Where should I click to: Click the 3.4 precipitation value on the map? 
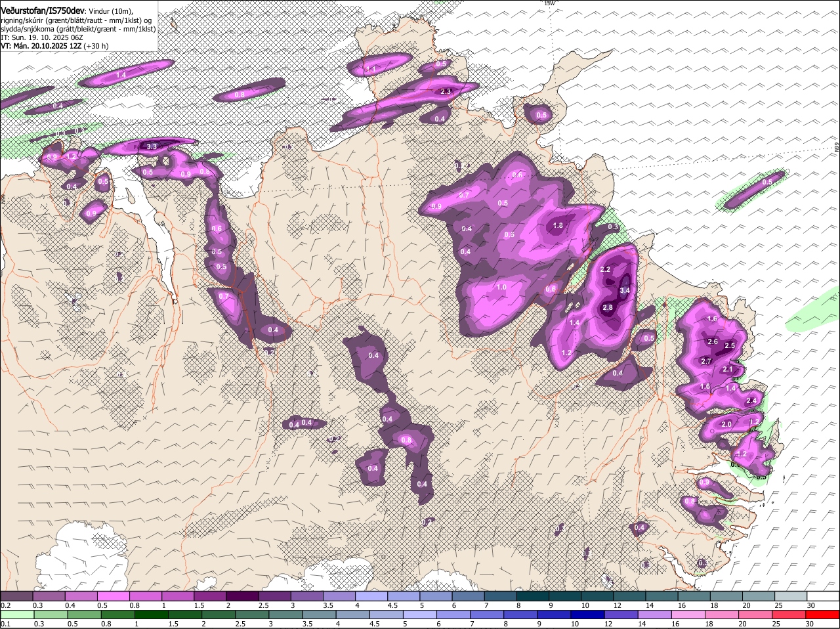coord(625,290)
